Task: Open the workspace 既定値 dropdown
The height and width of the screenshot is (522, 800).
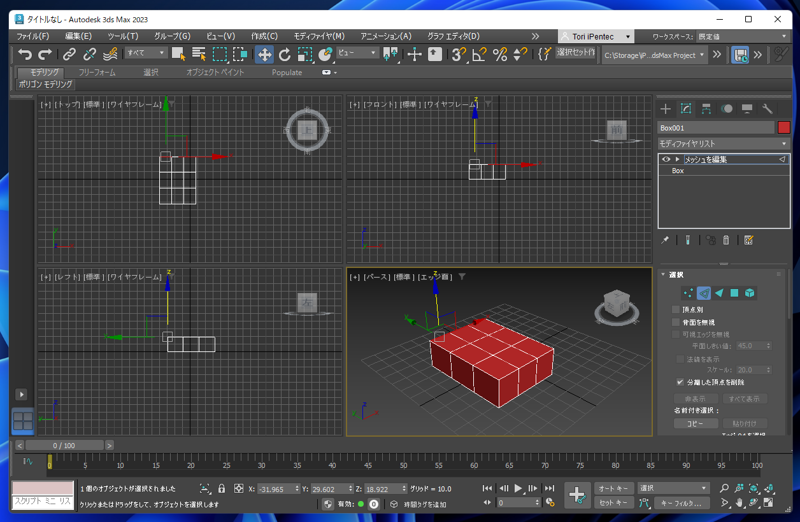Action: coord(742,36)
